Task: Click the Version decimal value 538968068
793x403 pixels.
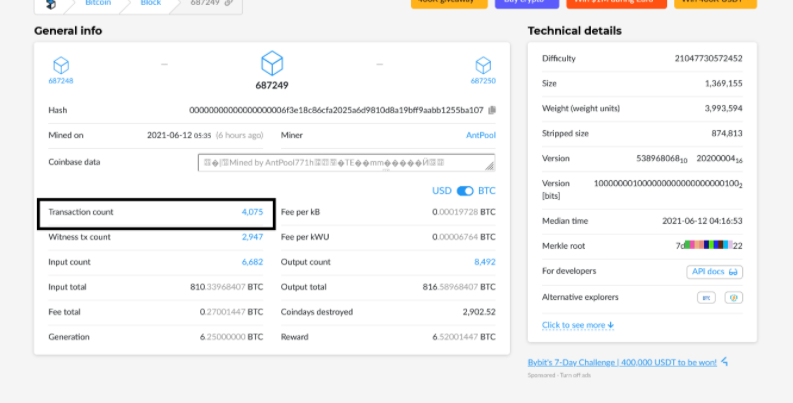Action: [662, 159]
